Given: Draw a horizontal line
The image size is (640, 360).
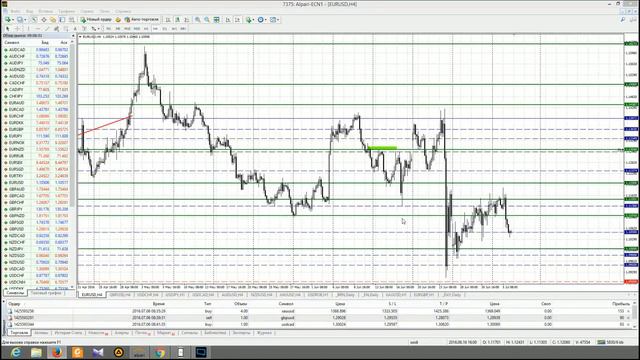Looking at the screenshot, I should (x=37, y=29).
